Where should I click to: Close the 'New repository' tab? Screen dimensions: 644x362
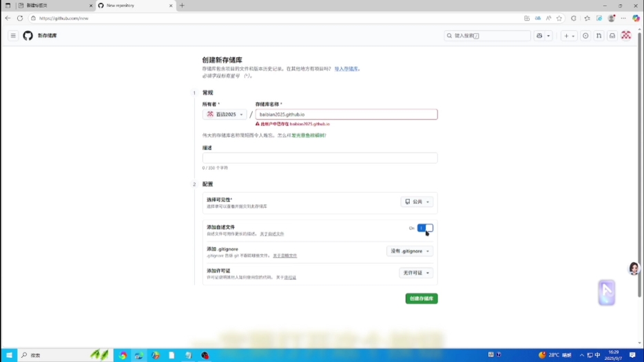click(x=171, y=6)
